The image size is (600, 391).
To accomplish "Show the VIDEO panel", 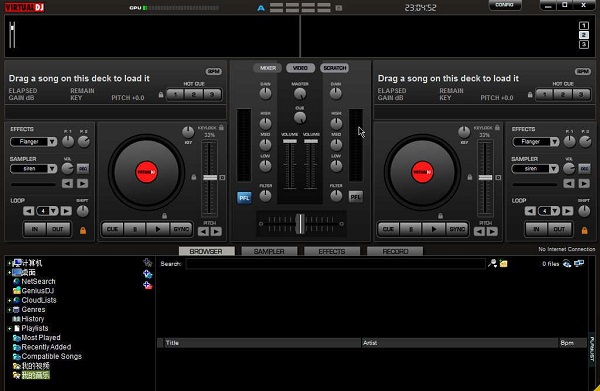I will (300, 68).
